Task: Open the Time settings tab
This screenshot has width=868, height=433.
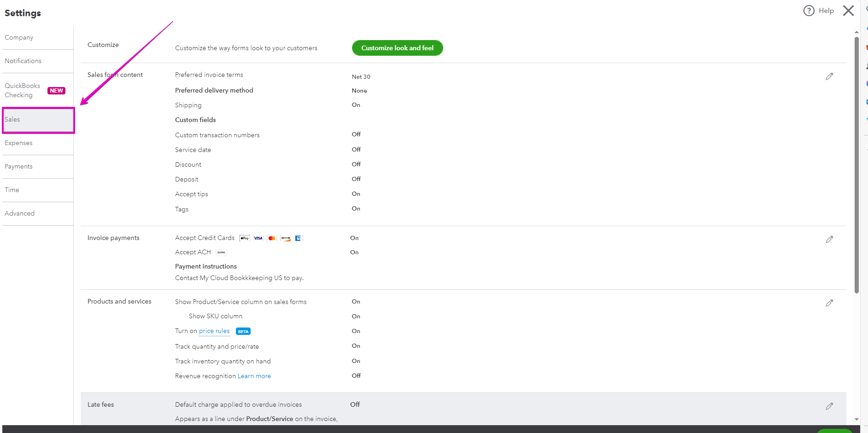Action: [x=38, y=190]
